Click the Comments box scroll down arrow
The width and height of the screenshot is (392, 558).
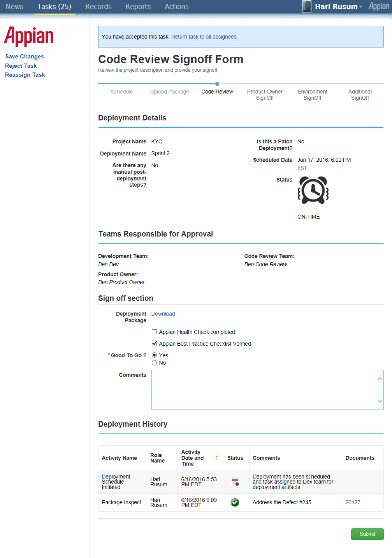click(x=380, y=401)
